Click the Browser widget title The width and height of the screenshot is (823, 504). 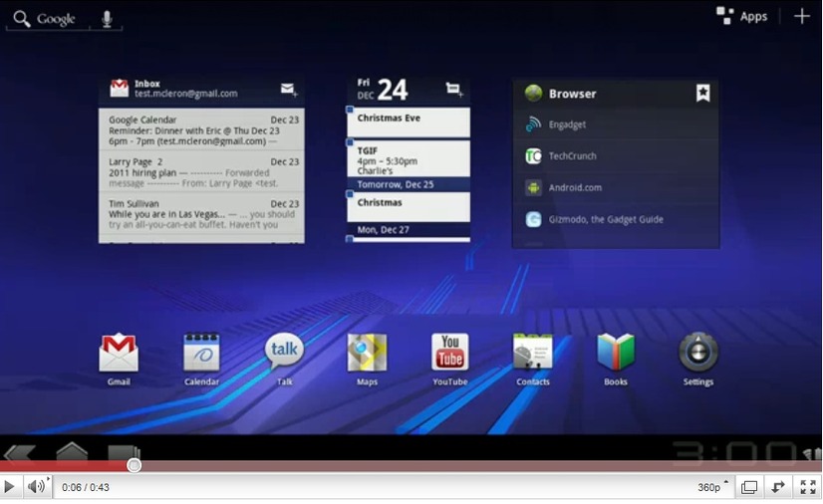[x=573, y=94]
